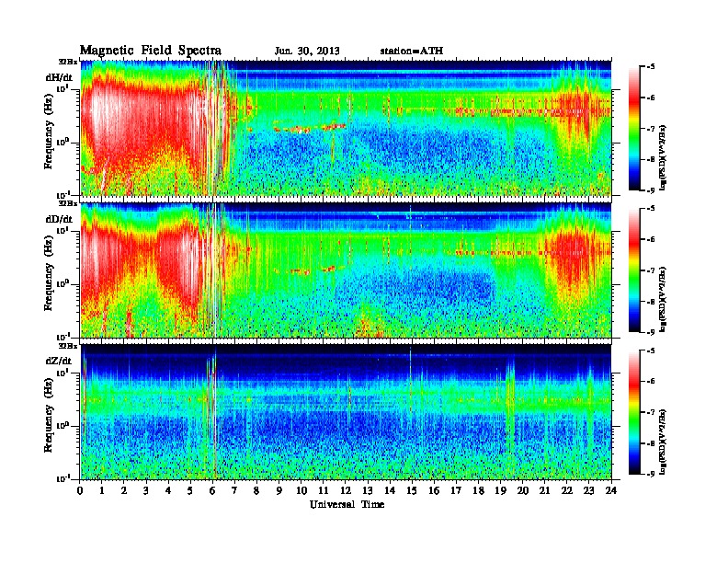The width and height of the screenshot is (728, 563).
Task: Click hour 12 on the time axis
Action: coord(346,490)
